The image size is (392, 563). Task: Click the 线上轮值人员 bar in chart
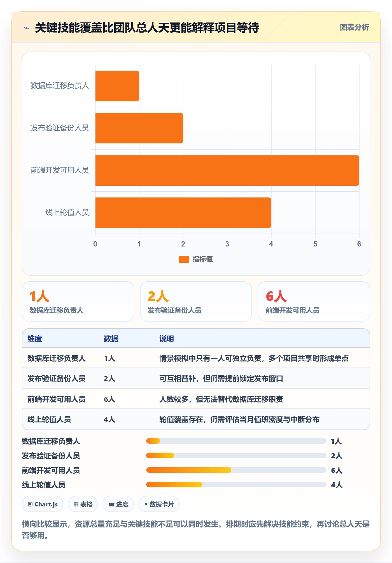click(x=183, y=213)
